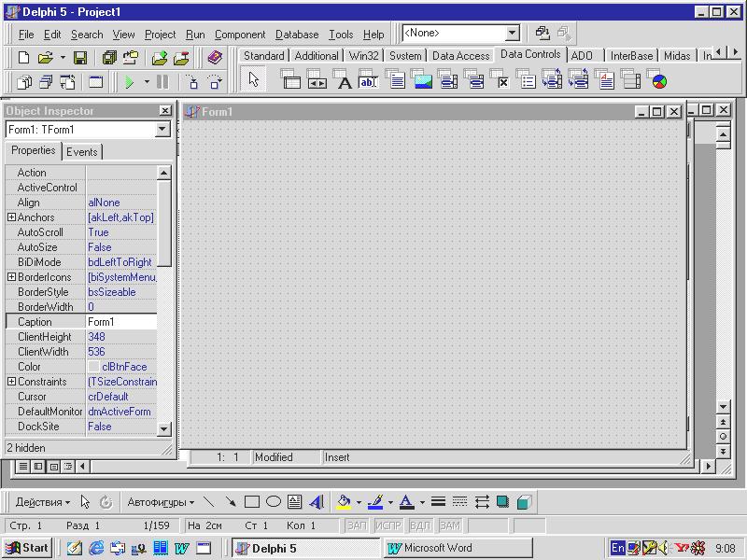
Task: Click the ИСПР status bar indicator in Word
Action: pos(388,525)
